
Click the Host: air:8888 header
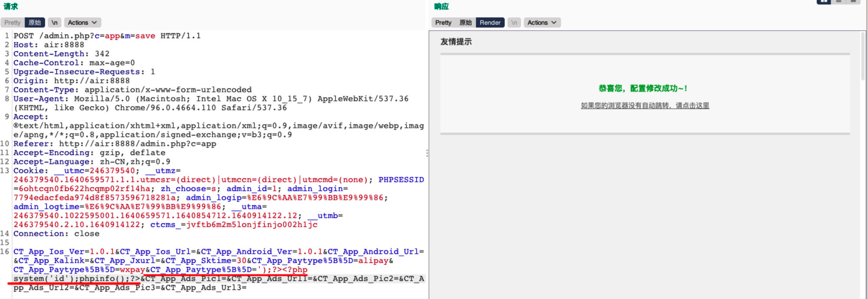pos(49,45)
